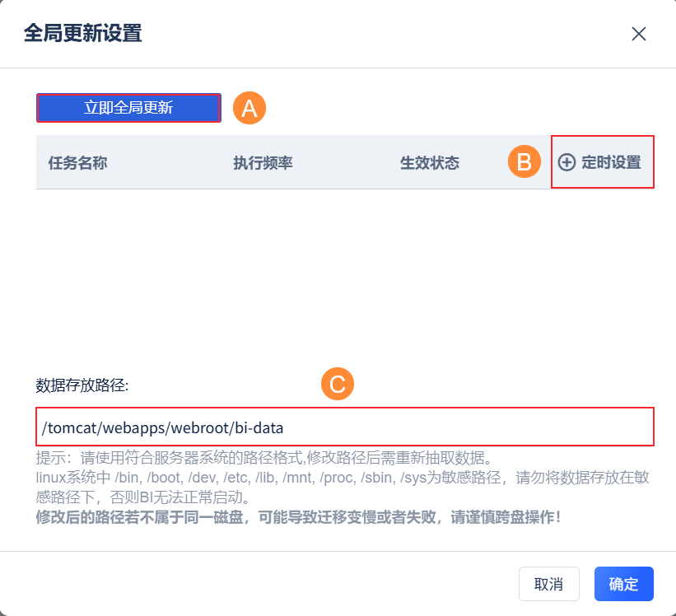The height and width of the screenshot is (616, 676).
Task: Click the orange B marker badge
Action: 524,161
